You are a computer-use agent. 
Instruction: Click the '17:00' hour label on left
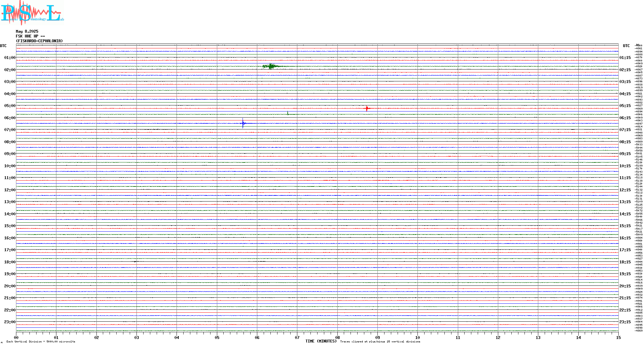coord(10,250)
